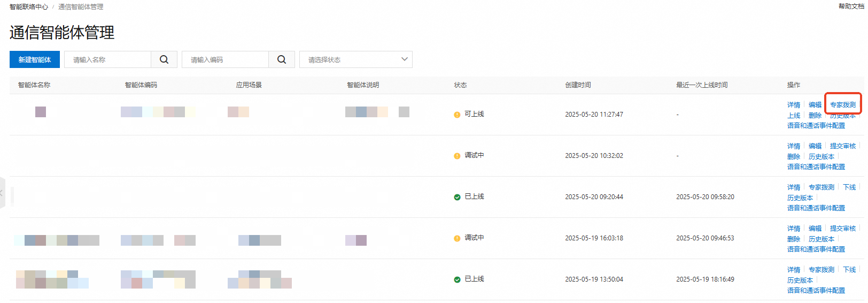Click 编辑 for the 10:32:02 row
Image resolution: width=868 pixels, height=303 pixels.
point(815,146)
